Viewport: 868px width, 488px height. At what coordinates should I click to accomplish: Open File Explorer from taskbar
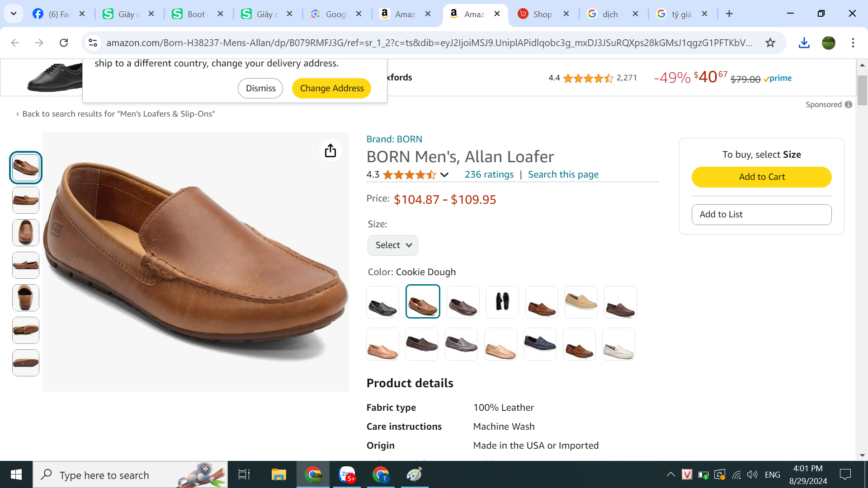[x=278, y=474]
